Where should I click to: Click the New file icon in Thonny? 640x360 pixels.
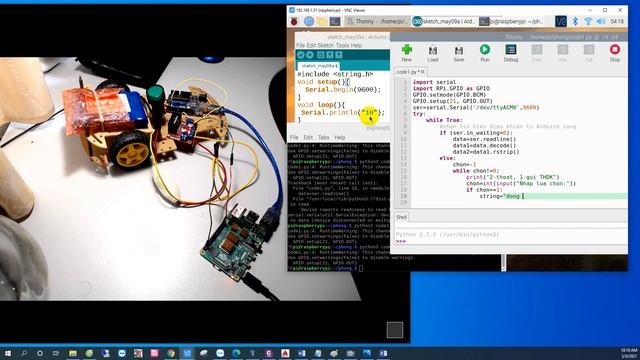407,53
